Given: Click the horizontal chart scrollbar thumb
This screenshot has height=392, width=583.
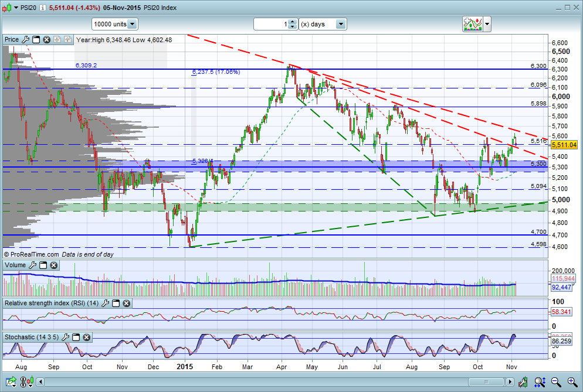Looking at the screenshot, I should [486, 381].
